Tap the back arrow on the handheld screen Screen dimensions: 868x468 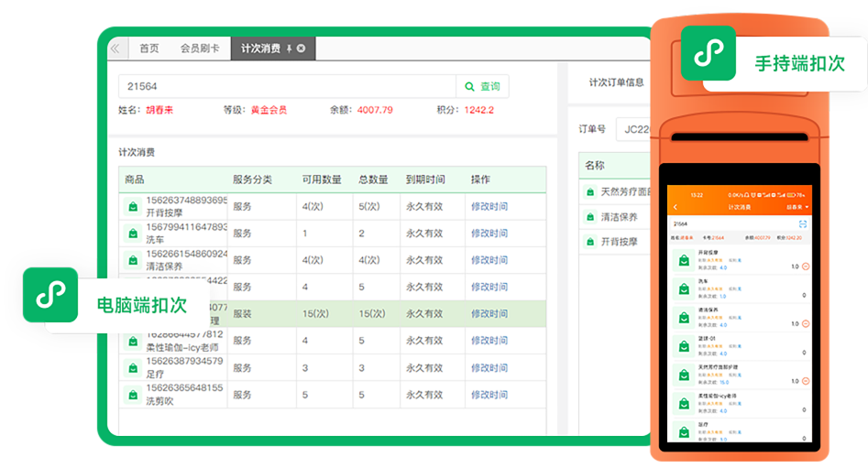676,208
